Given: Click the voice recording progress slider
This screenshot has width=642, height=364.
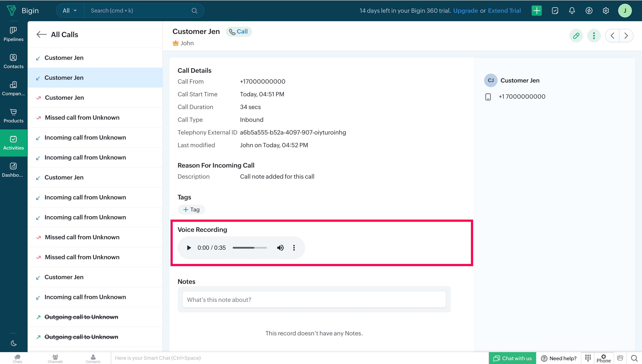Looking at the screenshot, I should [x=249, y=248].
